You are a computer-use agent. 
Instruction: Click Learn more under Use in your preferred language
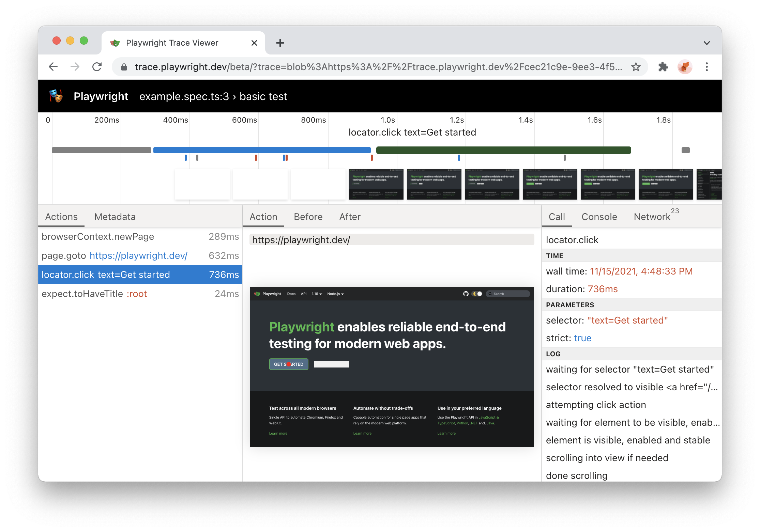pyautogui.click(x=446, y=433)
